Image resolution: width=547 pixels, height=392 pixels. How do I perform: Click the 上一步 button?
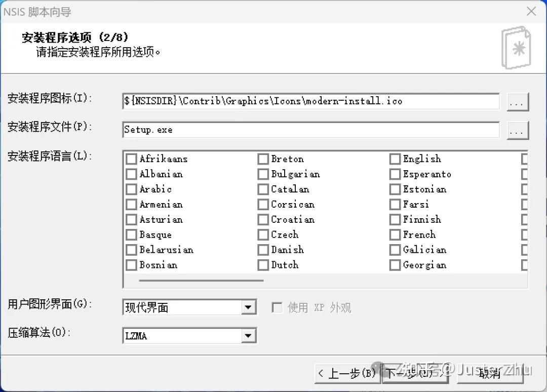pos(347,373)
